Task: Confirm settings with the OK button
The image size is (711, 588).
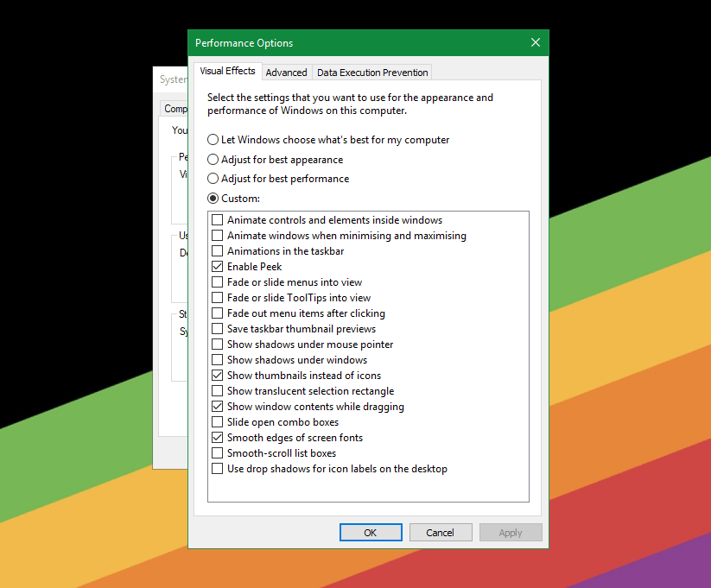Action: (x=371, y=532)
